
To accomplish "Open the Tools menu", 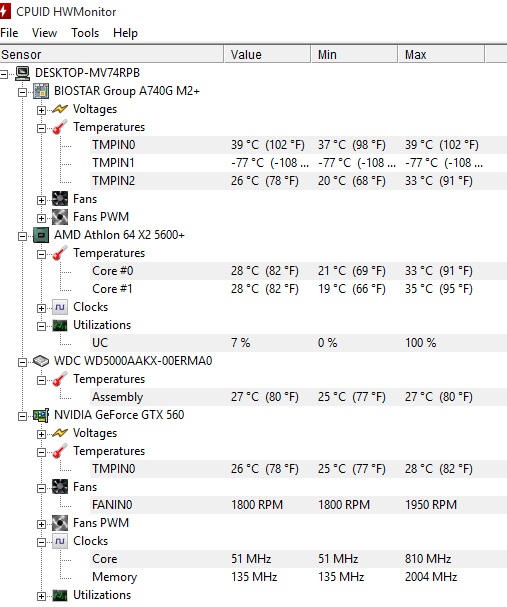I will [x=85, y=33].
